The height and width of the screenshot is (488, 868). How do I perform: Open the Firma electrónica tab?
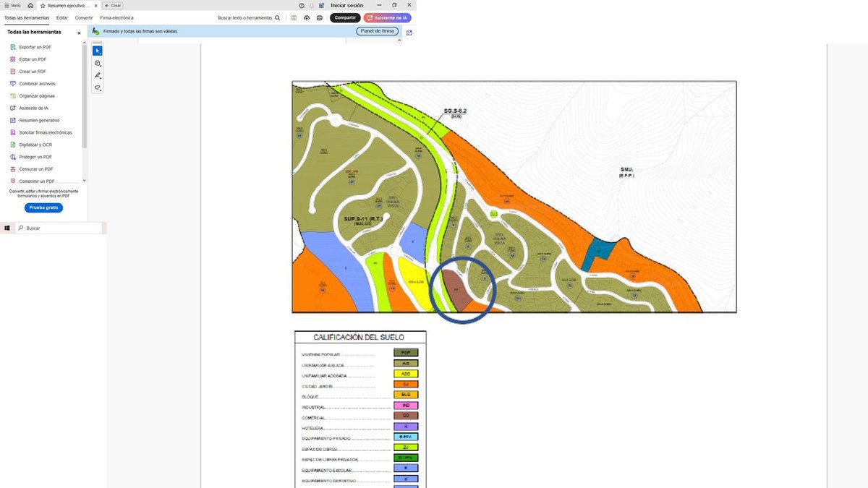pyautogui.click(x=116, y=17)
